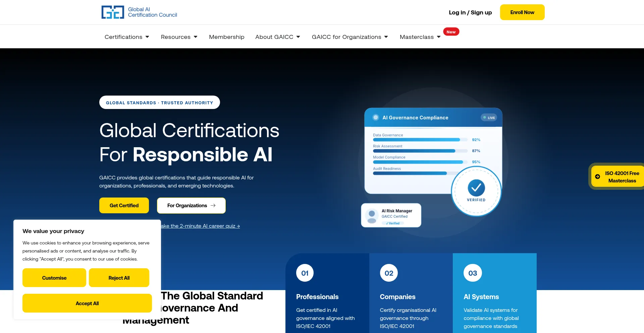Click the AI Governance Compliance panel title
Screen dimensions: 644x333
coord(415,118)
